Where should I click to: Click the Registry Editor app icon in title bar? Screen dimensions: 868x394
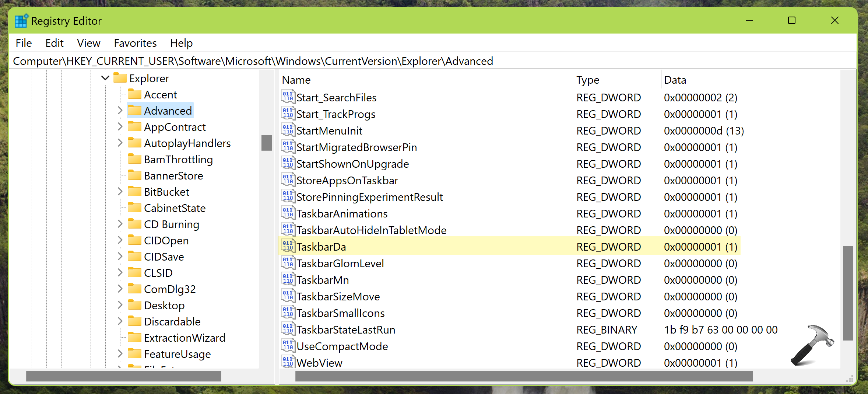coord(21,21)
